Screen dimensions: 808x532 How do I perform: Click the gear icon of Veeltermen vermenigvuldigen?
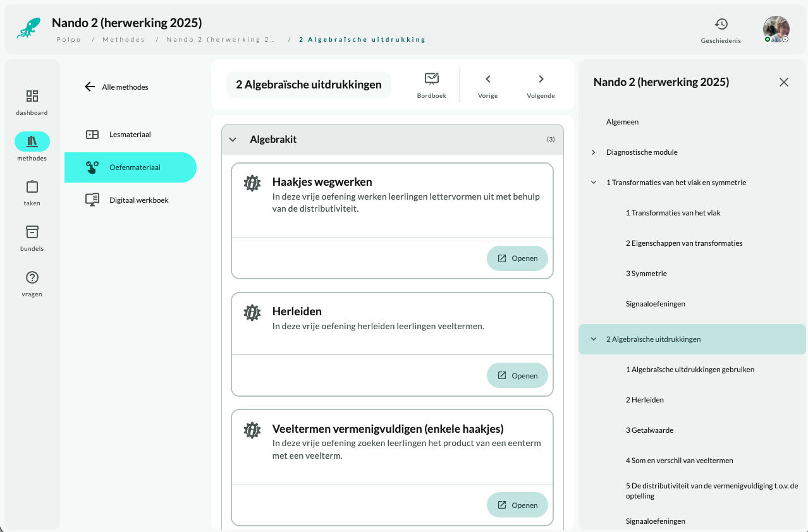(252, 430)
